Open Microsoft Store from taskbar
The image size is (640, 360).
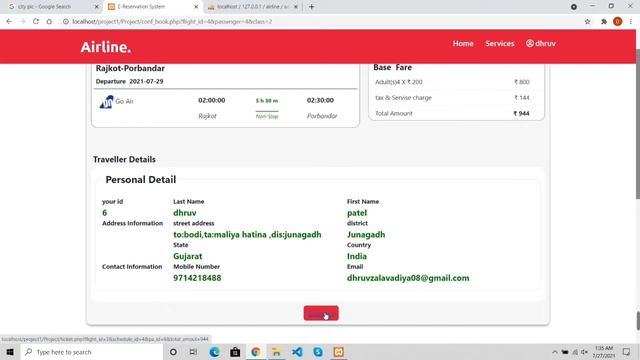pyautogui.click(x=235, y=352)
